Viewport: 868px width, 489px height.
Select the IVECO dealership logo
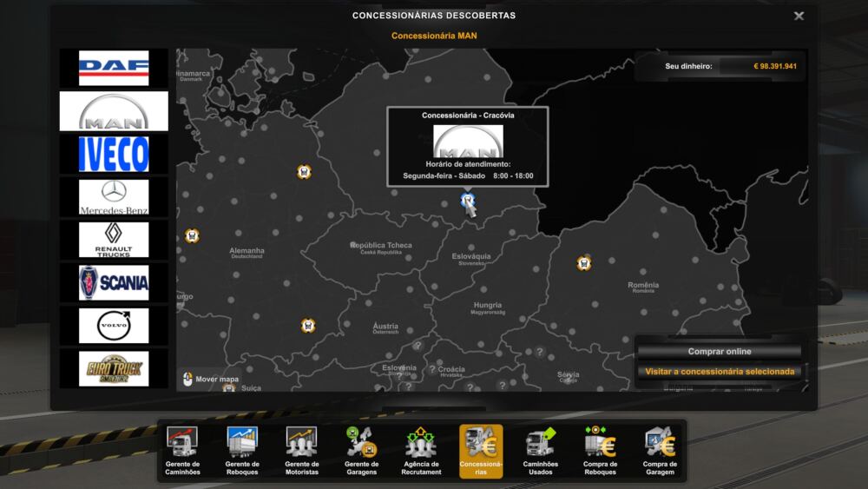click(114, 155)
